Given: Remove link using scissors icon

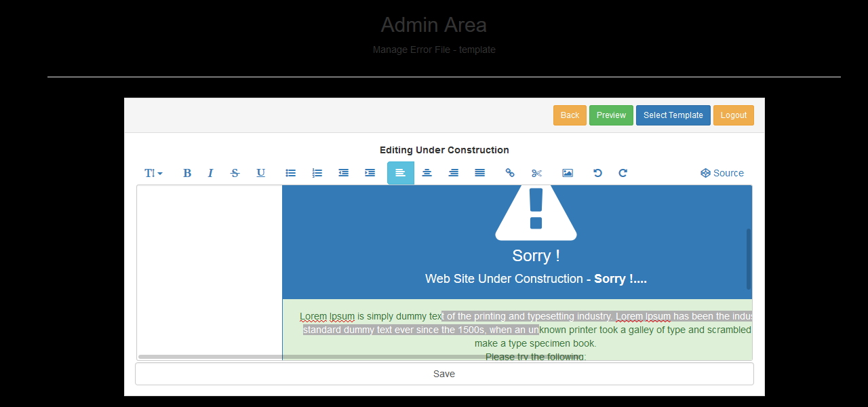Looking at the screenshot, I should 537,173.
